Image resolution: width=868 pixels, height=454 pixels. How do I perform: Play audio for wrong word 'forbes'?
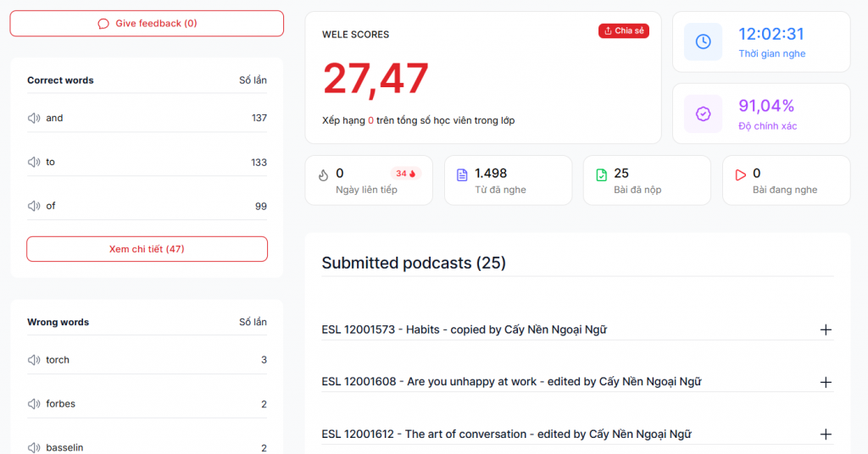(34, 404)
